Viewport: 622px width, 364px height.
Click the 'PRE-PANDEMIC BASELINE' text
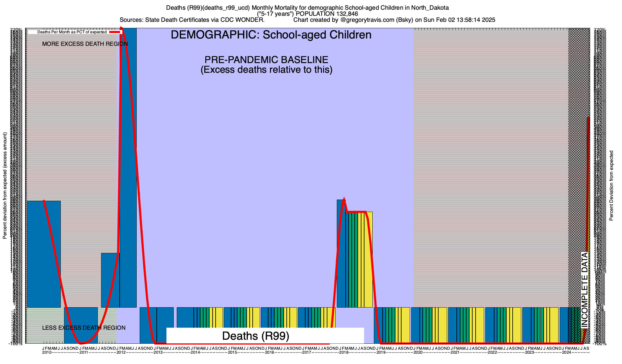click(x=266, y=60)
